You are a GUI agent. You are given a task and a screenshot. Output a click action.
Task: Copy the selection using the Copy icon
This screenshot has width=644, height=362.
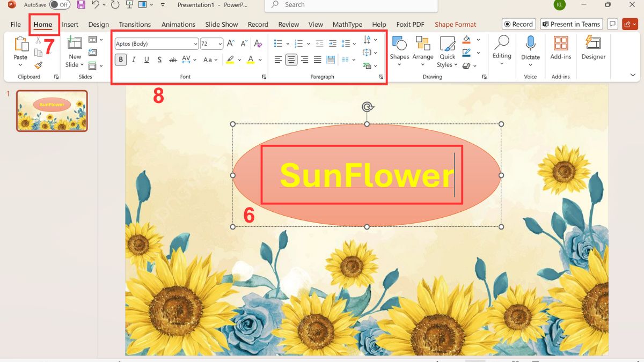38,53
